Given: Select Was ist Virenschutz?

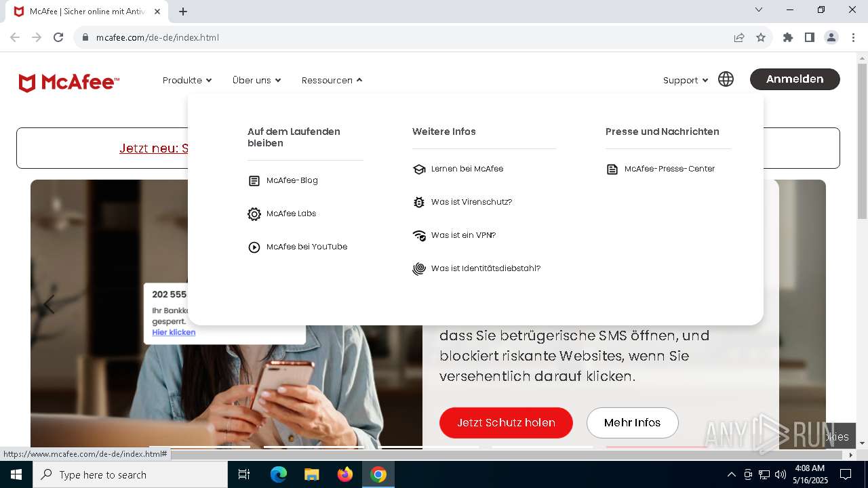Looking at the screenshot, I should 472,202.
